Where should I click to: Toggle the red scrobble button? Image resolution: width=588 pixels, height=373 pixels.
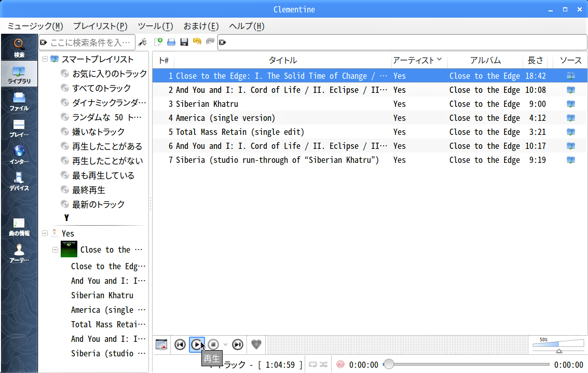tap(340, 364)
